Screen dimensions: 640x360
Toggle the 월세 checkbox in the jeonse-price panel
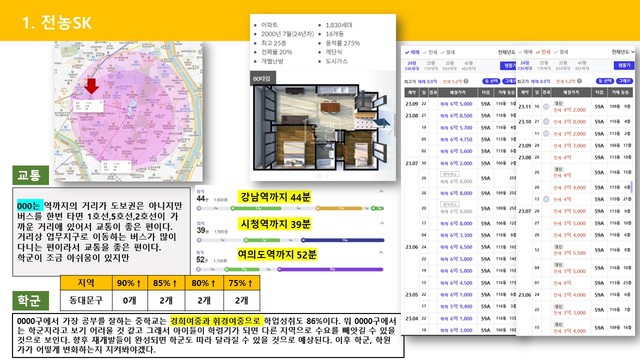click(561, 52)
